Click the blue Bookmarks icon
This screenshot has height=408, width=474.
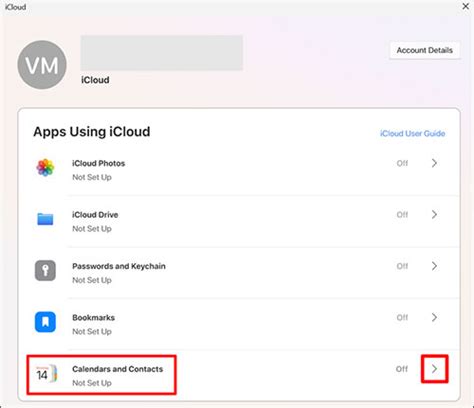[x=45, y=322]
